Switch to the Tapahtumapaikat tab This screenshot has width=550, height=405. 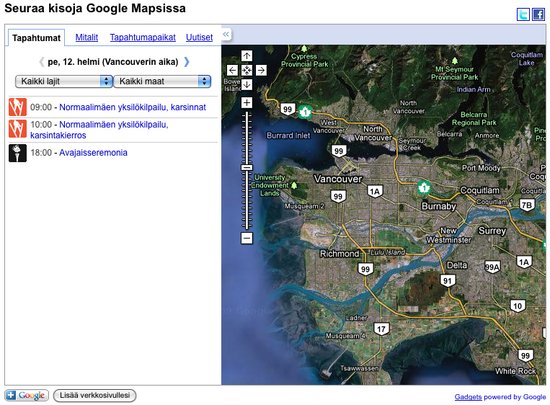pyautogui.click(x=143, y=38)
